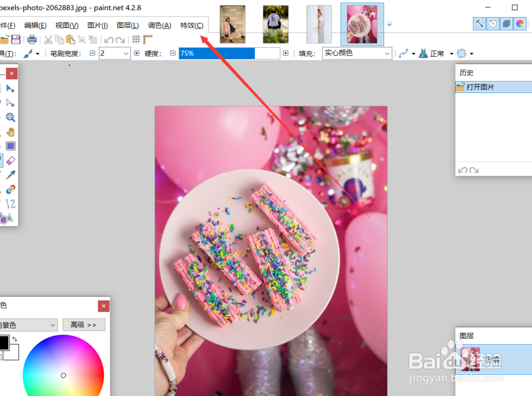Select the pexels-photo-2062883 image thumbnail
532x396 pixels.
362,23
